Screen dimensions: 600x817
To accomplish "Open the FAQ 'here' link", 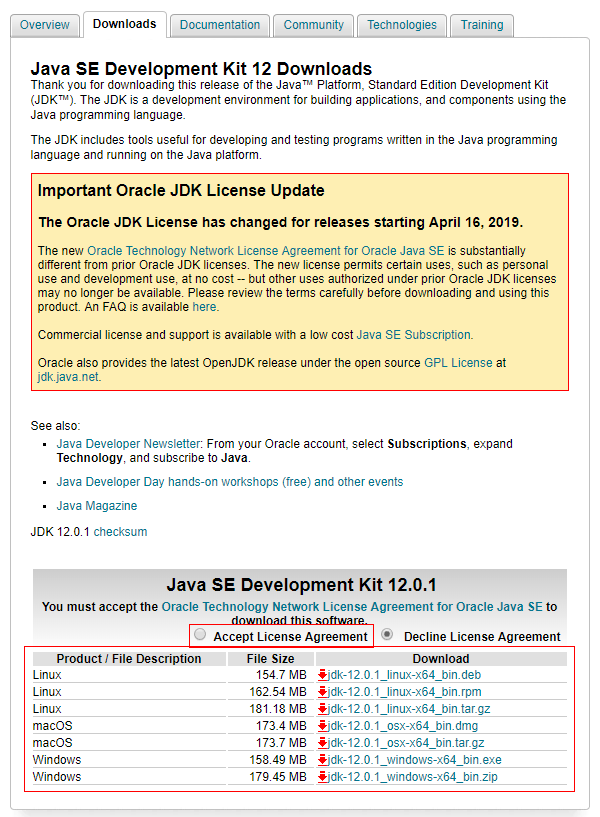I will 204,307.
